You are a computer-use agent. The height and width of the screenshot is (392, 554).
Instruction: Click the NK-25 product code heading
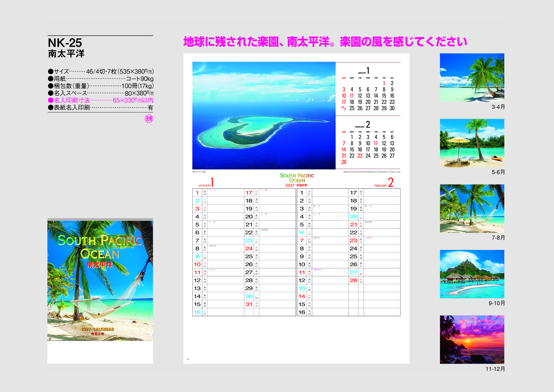coord(65,43)
